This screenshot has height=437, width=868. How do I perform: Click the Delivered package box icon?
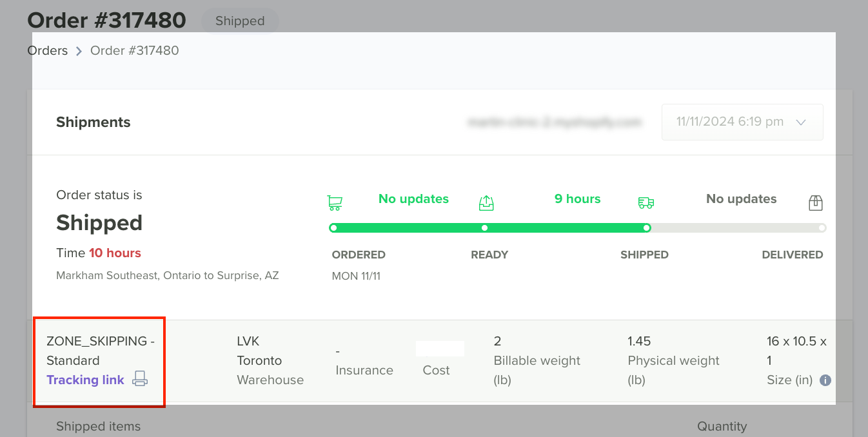coord(816,203)
